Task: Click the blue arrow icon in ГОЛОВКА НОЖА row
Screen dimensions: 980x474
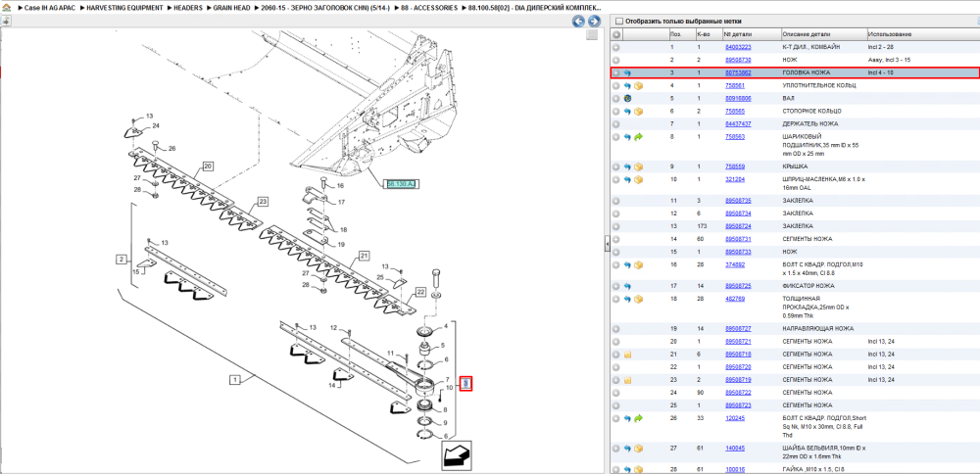Action: pos(627,73)
